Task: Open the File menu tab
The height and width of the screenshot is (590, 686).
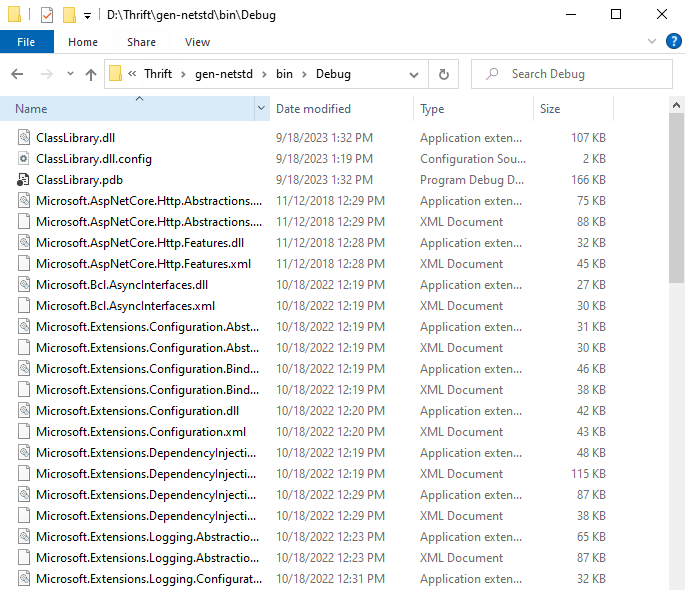Action: 26,42
